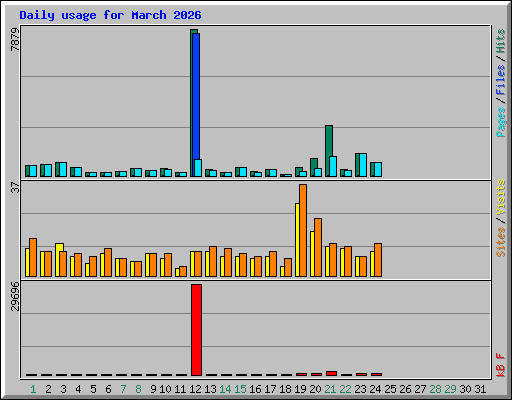This screenshot has height=400, width=512.
Task: Click the orange sites bar for day 24
Action: (378, 260)
